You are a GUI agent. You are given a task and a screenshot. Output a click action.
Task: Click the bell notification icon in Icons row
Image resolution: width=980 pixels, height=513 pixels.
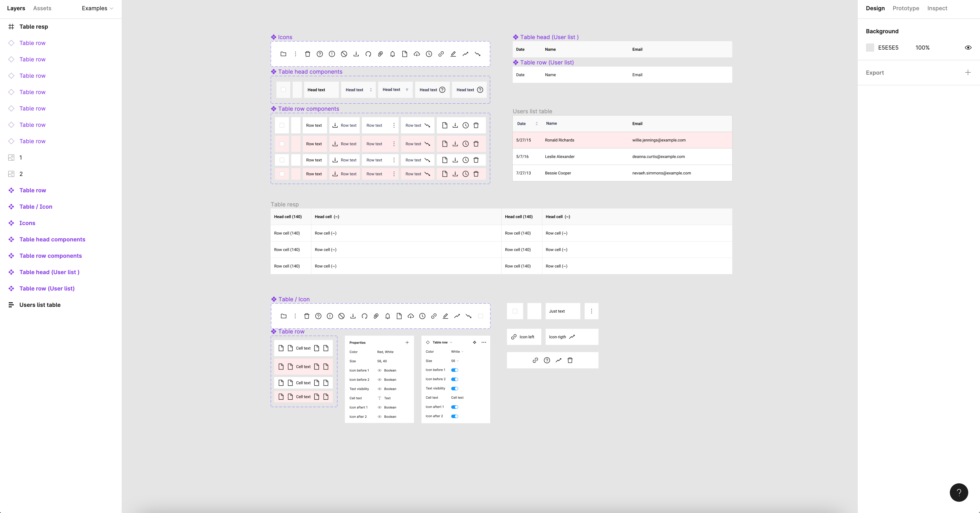392,54
